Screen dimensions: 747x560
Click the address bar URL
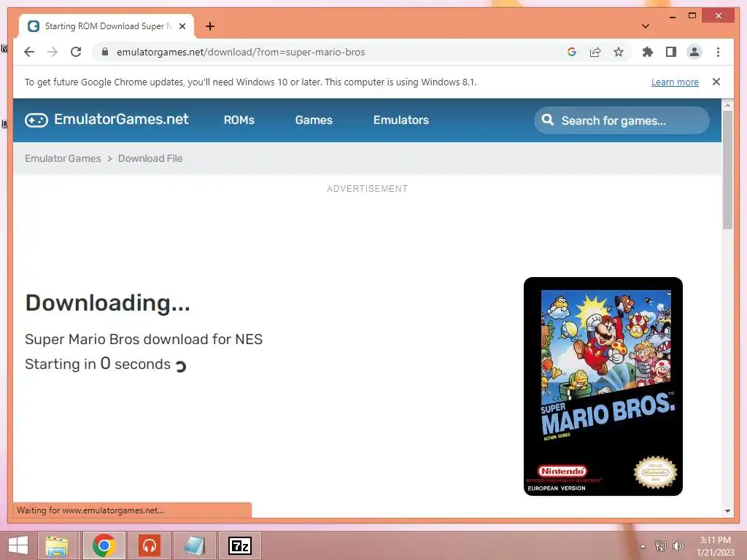[x=241, y=52]
